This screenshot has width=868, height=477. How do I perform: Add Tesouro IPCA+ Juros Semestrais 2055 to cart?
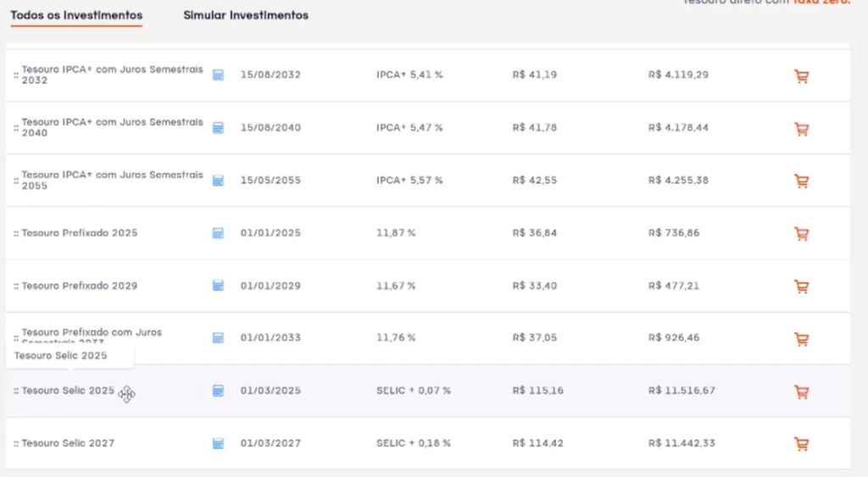click(802, 181)
